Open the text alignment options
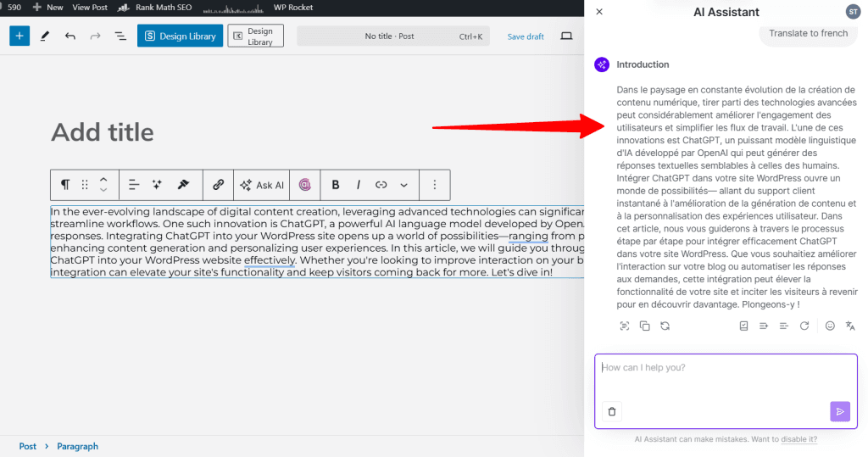Viewport: 868px width, 457px height. (x=133, y=185)
